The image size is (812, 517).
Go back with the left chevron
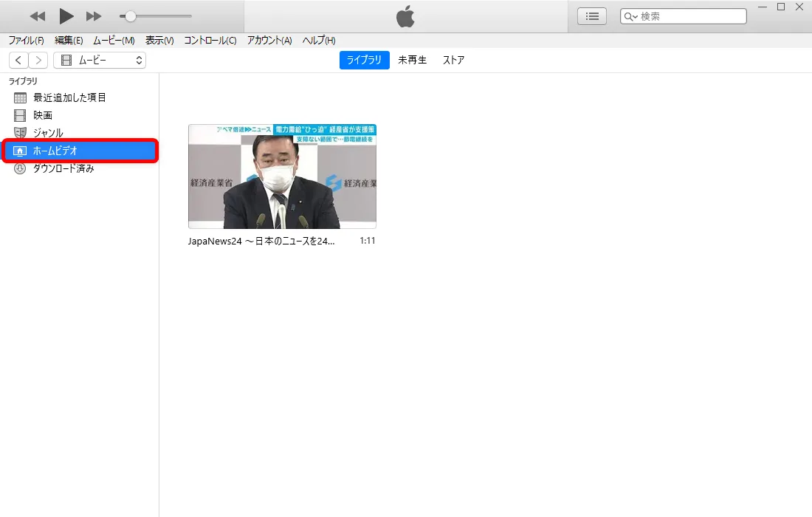coord(18,60)
